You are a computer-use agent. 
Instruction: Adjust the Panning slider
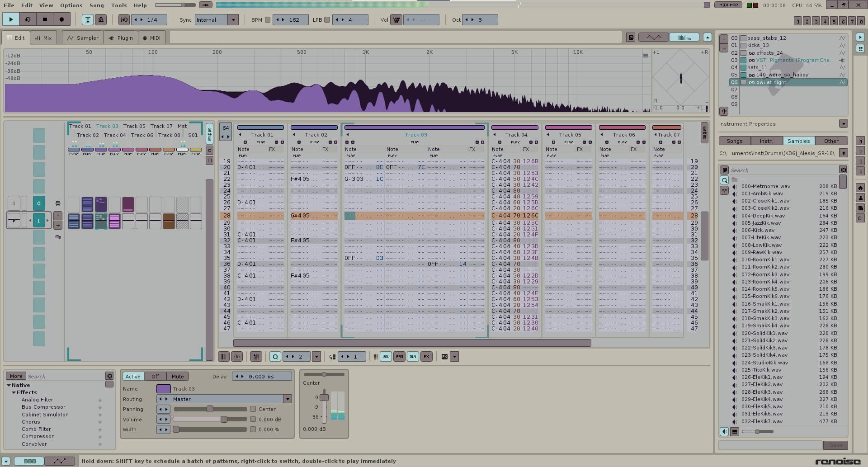(210, 409)
